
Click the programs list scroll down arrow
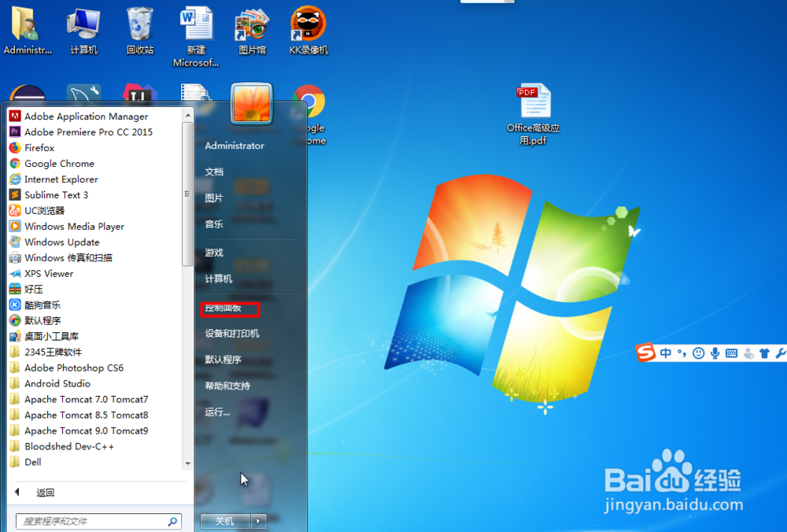point(188,464)
